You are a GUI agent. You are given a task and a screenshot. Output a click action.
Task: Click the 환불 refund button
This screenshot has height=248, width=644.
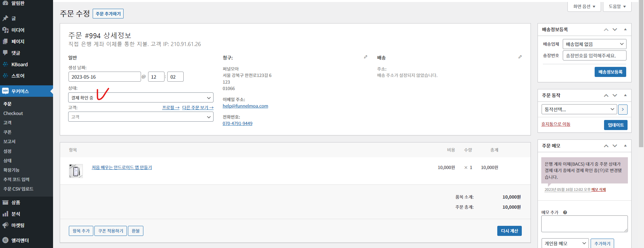tap(136, 231)
